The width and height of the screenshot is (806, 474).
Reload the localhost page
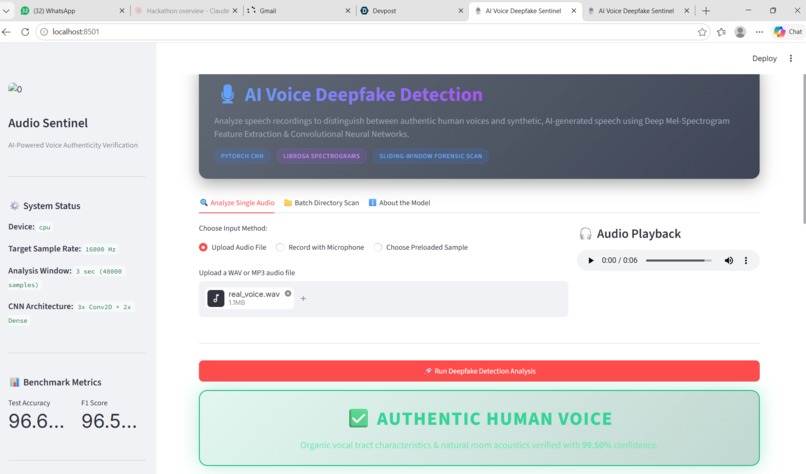click(x=25, y=32)
